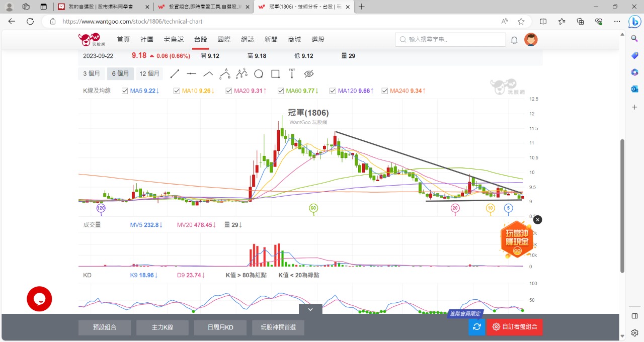The image size is (644, 342).
Task: Click the stock search input field
Action: click(x=450, y=39)
